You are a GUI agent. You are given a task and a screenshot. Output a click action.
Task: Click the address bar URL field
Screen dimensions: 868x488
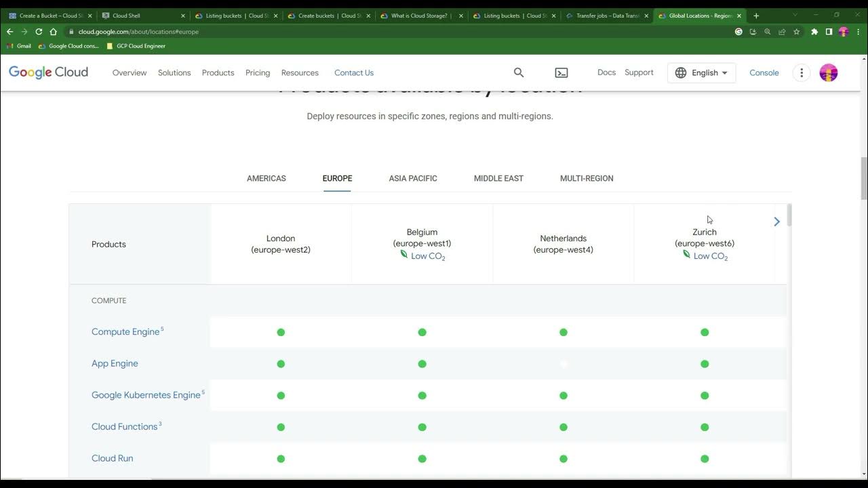tap(400, 32)
